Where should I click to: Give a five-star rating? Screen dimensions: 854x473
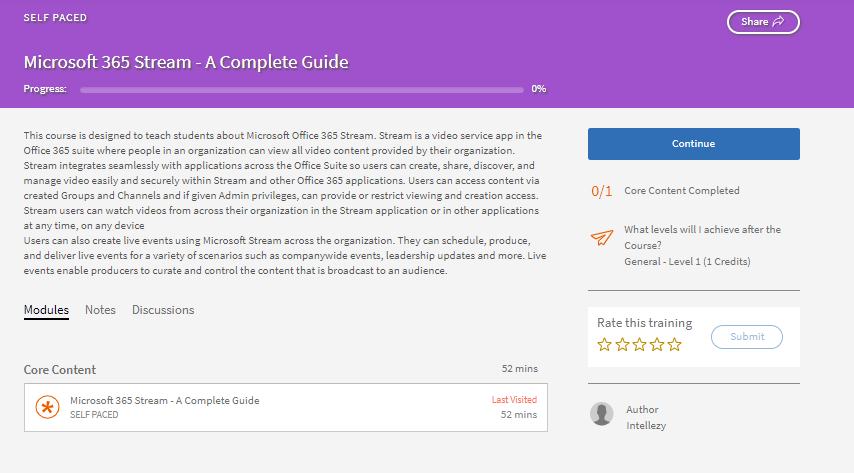click(x=675, y=345)
